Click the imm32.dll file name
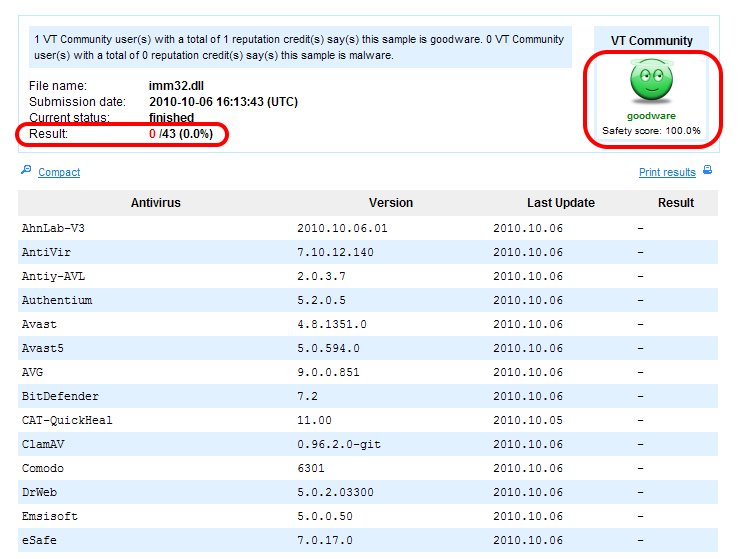Screen dimensions: 746x559 (176, 86)
